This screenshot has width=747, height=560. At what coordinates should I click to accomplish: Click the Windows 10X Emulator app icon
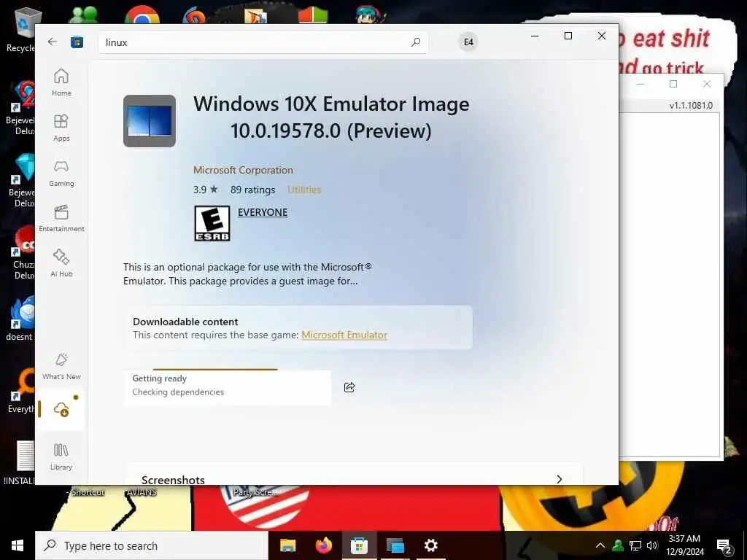150,121
